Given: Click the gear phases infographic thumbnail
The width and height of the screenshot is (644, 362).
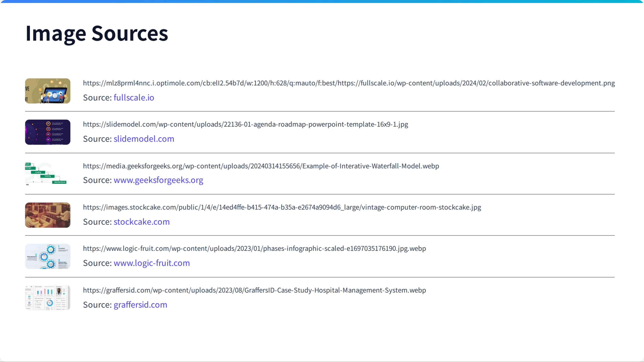Looking at the screenshot, I should point(48,256).
